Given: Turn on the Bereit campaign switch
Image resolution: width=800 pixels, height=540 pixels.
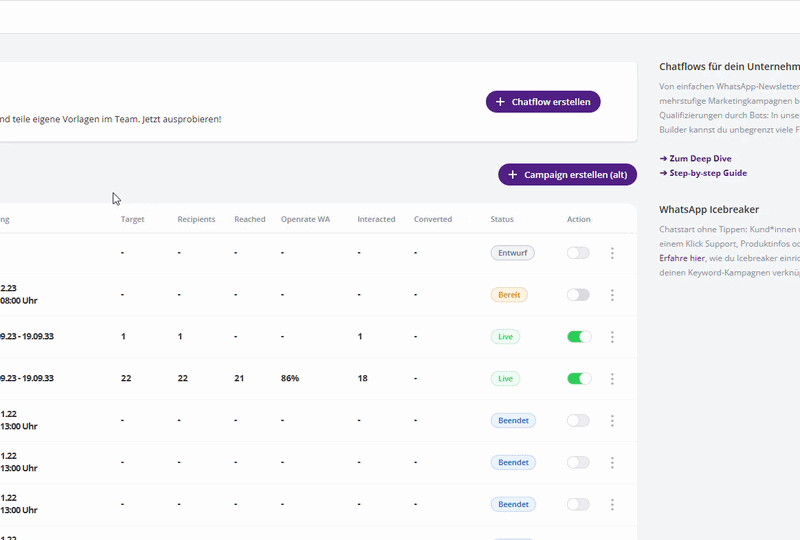Looking at the screenshot, I should pyautogui.click(x=578, y=295).
